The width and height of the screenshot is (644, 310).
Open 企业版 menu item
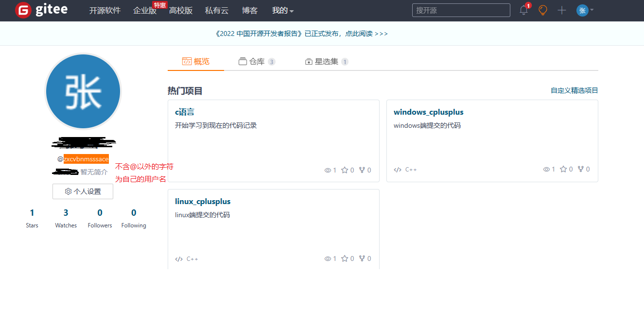tap(145, 10)
